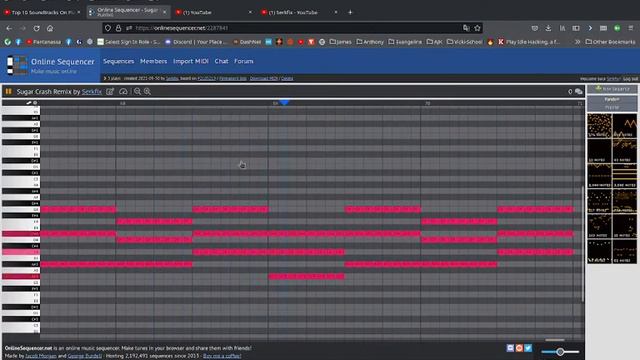640x360 pixels.
Task: Open the James bookmarks folder
Action: click(340, 42)
